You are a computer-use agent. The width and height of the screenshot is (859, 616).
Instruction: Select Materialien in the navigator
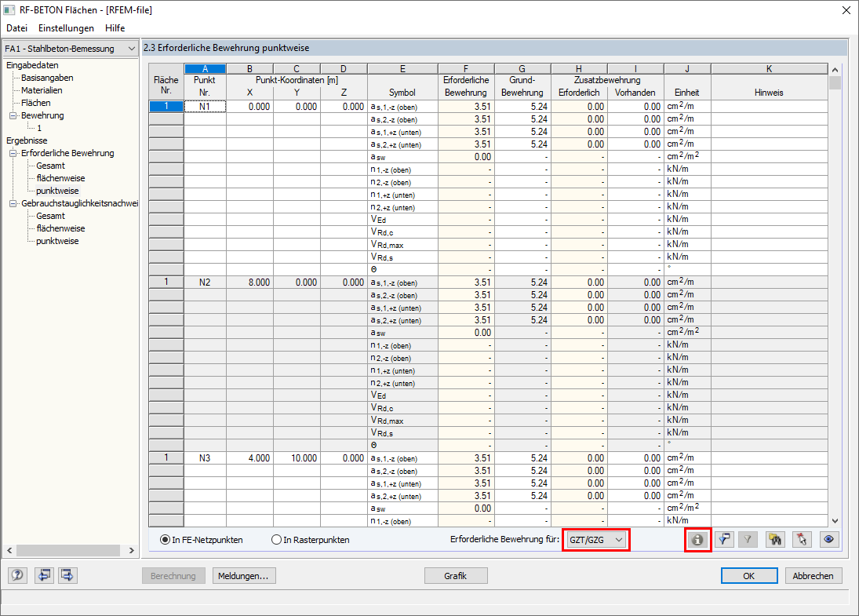pyautogui.click(x=42, y=90)
